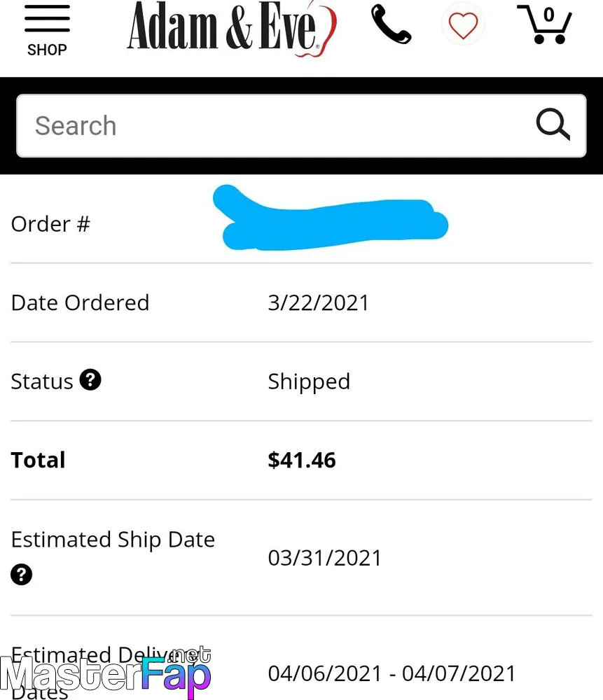
Task: Tap the $41.46 total amount
Action: [302, 461]
